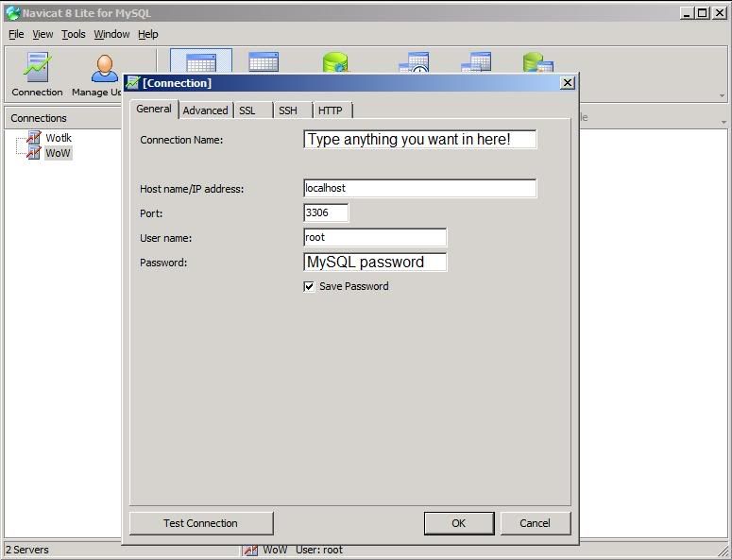Screen dimensions: 732x560
Task: Click the WoW connection icon in tree
Action: 34,153
